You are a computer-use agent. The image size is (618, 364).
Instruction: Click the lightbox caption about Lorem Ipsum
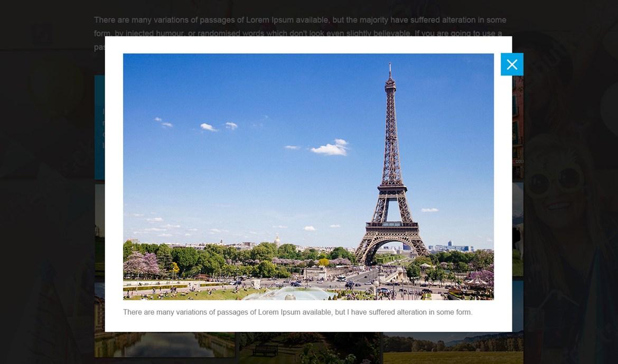(x=297, y=312)
